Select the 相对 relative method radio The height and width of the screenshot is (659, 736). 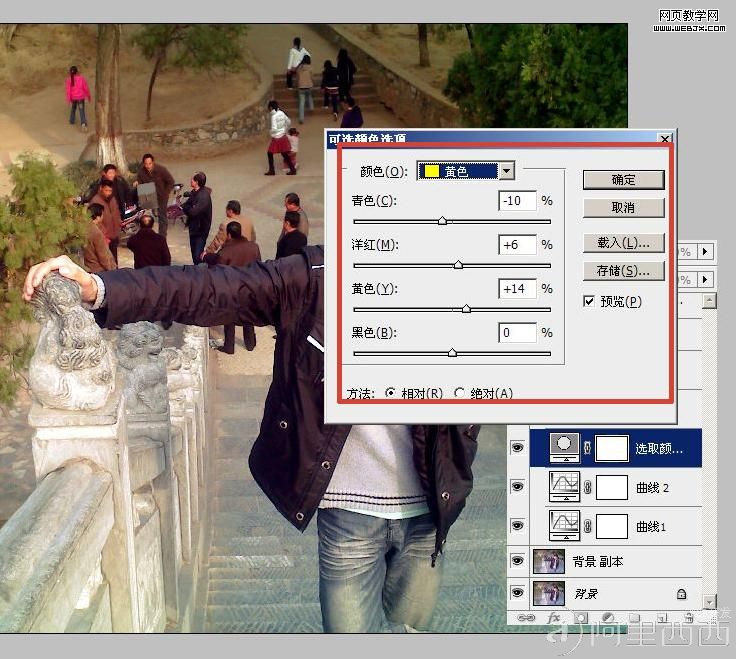tap(390, 392)
